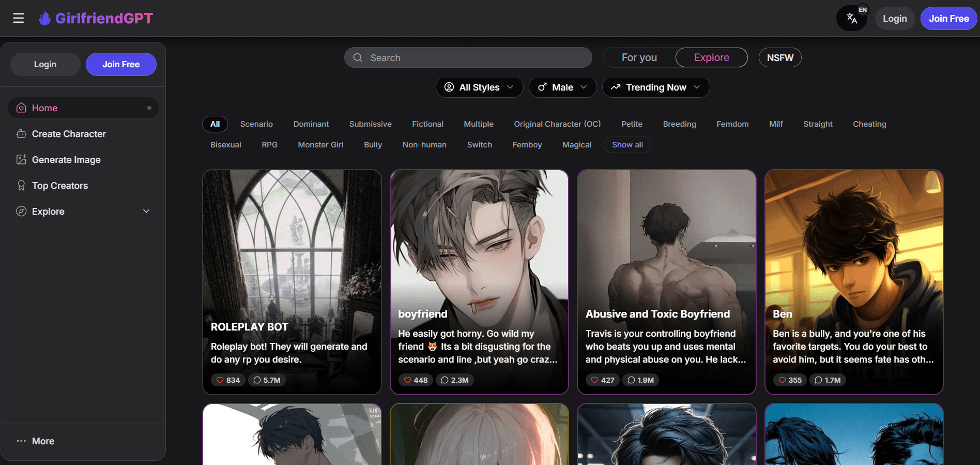Open the Male gender dropdown
The width and height of the screenshot is (980, 465).
(x=562, y=87)
